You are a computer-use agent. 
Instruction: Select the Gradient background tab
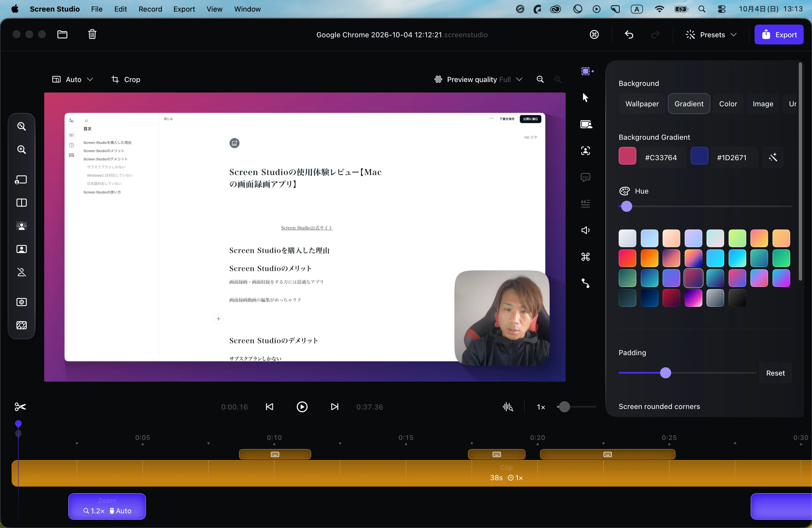coord(689,104)
